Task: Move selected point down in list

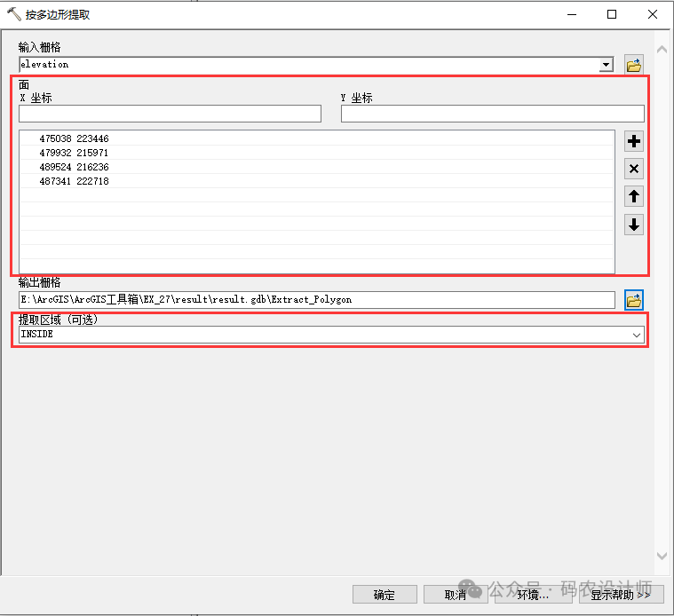Action: 633,225
